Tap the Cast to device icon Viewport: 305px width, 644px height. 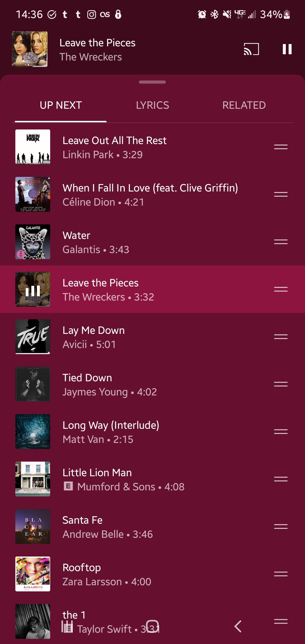pos(251,49)
